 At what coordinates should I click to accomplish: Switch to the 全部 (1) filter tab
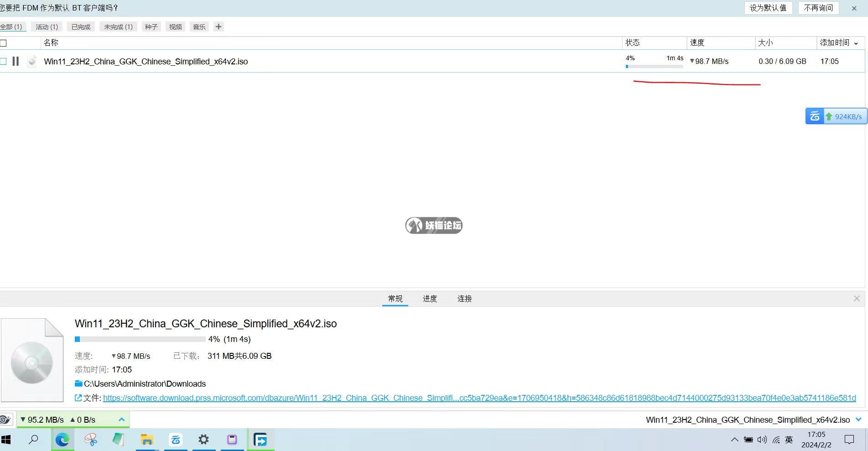click(x=11, y=27)
